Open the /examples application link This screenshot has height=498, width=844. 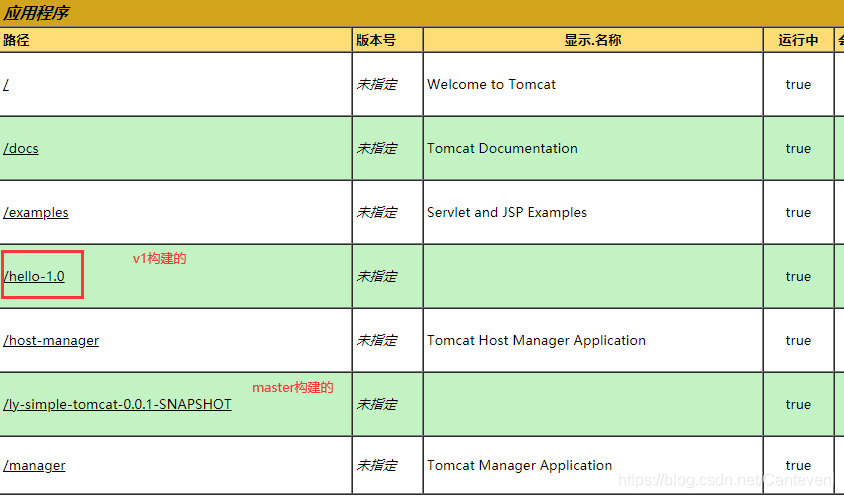pos(36,213)
